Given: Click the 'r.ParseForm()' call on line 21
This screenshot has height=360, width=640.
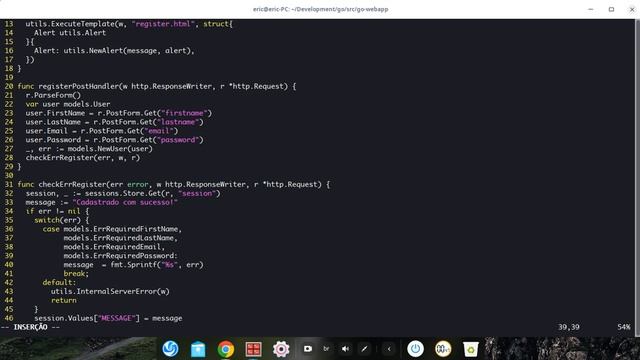Looking at the screenshot, I should coord(53,96).
